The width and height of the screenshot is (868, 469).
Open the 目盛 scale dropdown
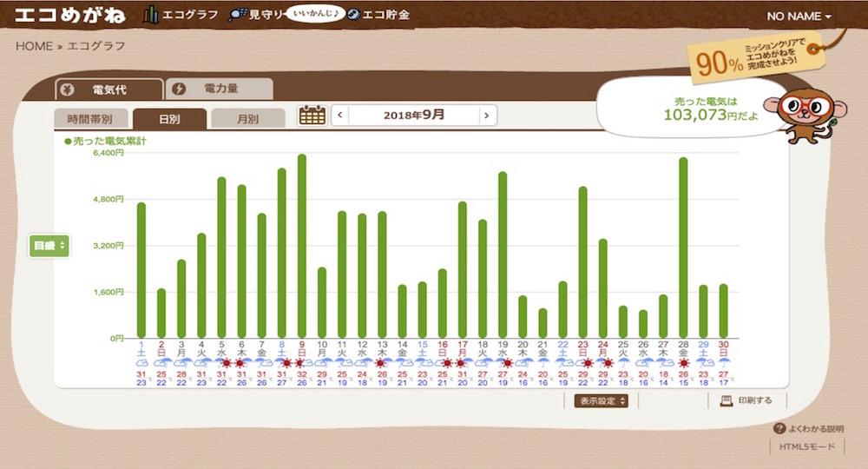pyautogui.click(x=49, y=245)
